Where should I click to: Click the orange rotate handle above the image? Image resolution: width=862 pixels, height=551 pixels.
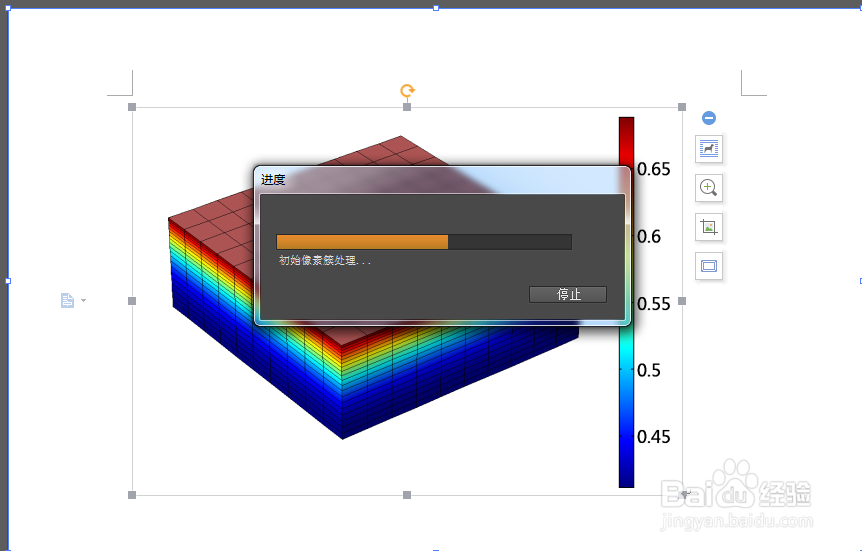pyautogui.click(x=407, y=90)
